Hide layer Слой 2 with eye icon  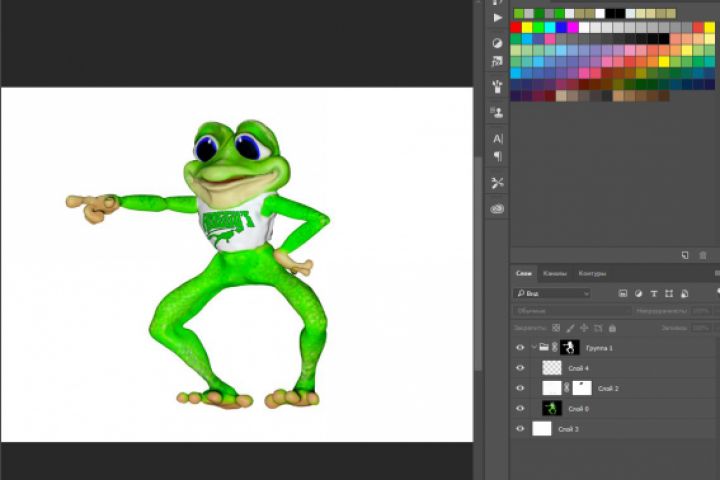click(x=520, y=388)
